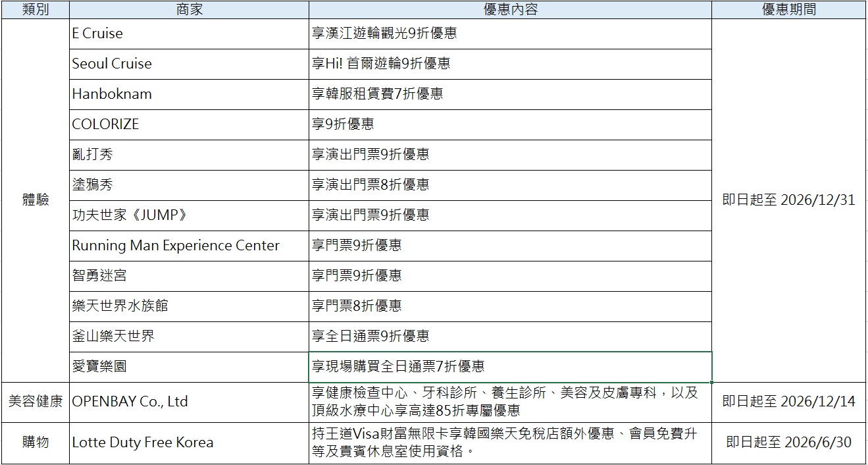Click the merged 體驗 category cell
The width and height of the screenshot is (868, 465).
tap(36, 200)
